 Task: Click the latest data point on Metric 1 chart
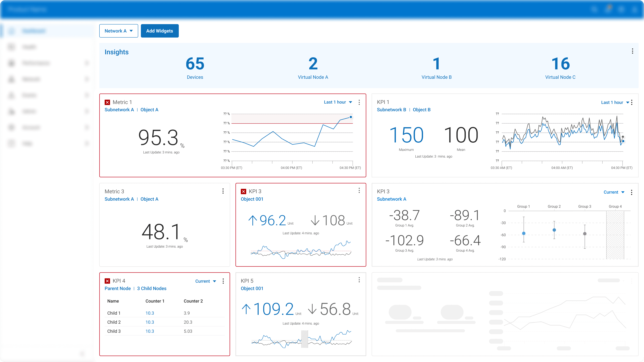pyautogui.click(x=351, y=117)
